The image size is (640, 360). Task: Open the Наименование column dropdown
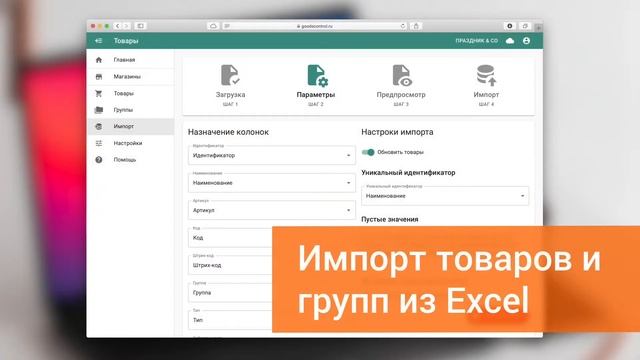click(x=271, y=183)
